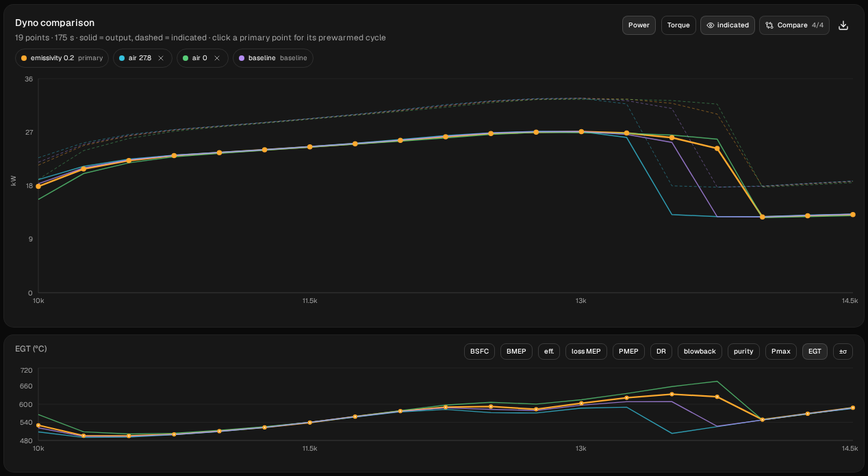This screenshot has width=868, height=476.
Task: Click the '27' power axis value
Action: point(29,132)
